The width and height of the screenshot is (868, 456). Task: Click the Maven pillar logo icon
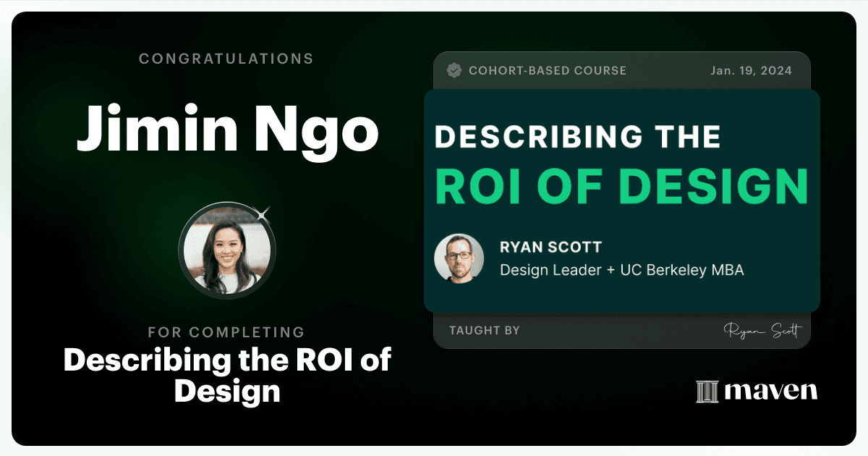click(706, 392)
